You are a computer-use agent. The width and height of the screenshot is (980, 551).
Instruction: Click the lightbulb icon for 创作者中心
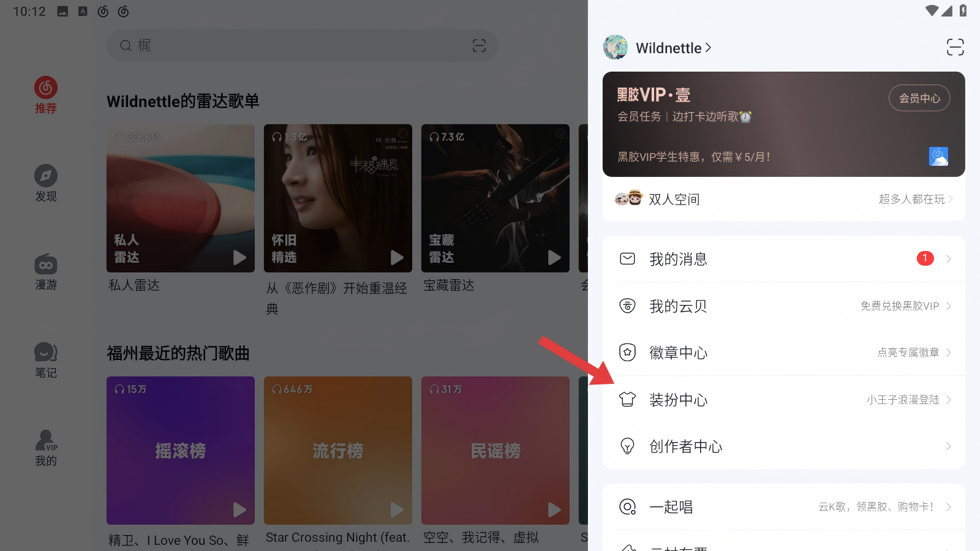pyautogui.click(x=627, y=446)
